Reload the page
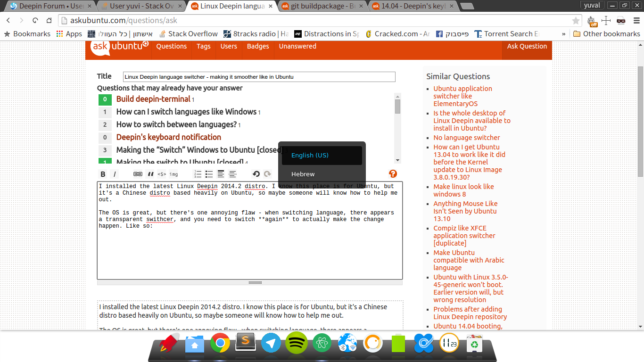This screenshot has height=362, width=644. pyautogui.click(x=35, y=21)
